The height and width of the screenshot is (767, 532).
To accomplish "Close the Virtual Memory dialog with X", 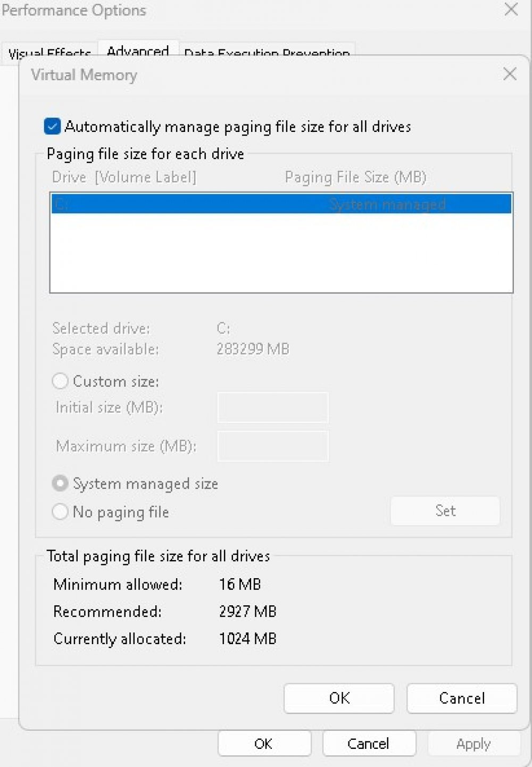I will tap(510, 74).
